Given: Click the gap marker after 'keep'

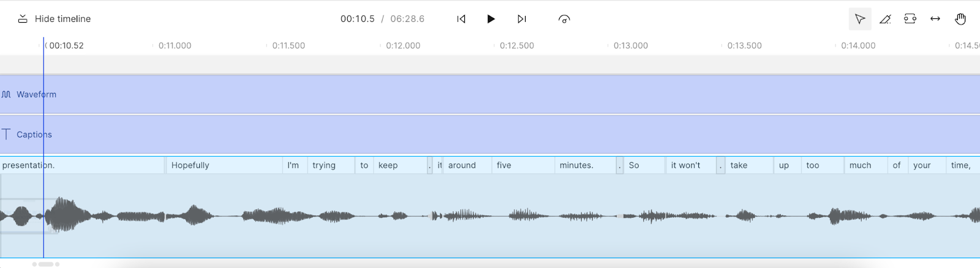Looking at the screenshot, I should (x=430, y=165).
